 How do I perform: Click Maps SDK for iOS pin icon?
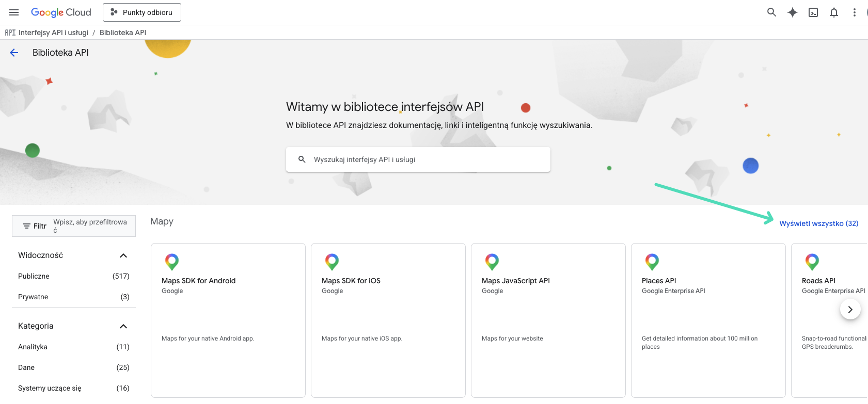click(x=332, y=262)
